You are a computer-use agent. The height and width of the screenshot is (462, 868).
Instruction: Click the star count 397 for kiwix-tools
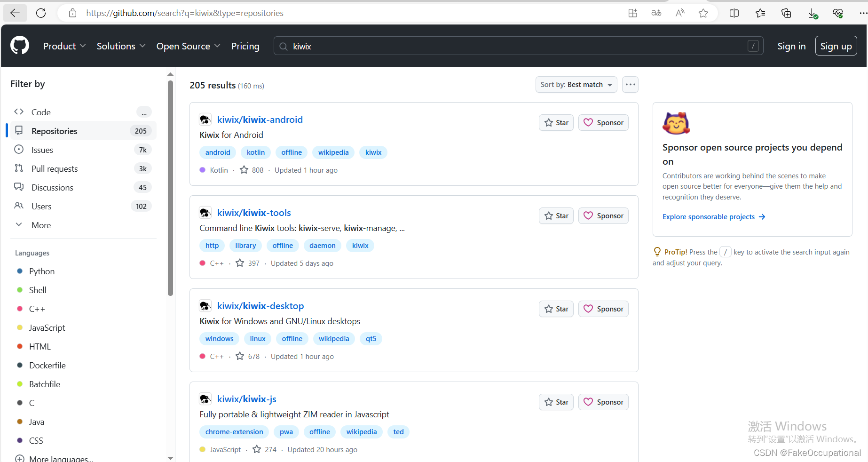248,263
